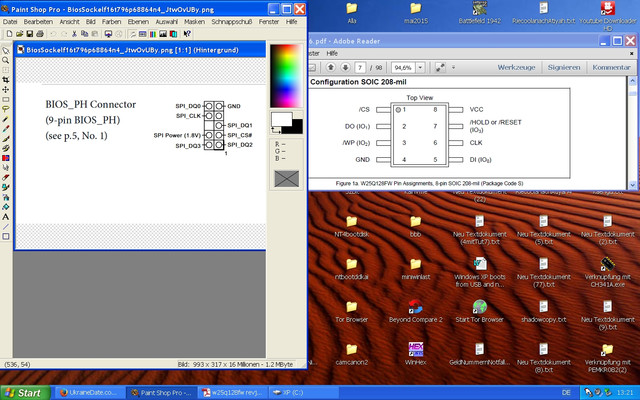640x400 pixels.
Task: Click the white foreground color swatch
Action: [x=282, y=119]
